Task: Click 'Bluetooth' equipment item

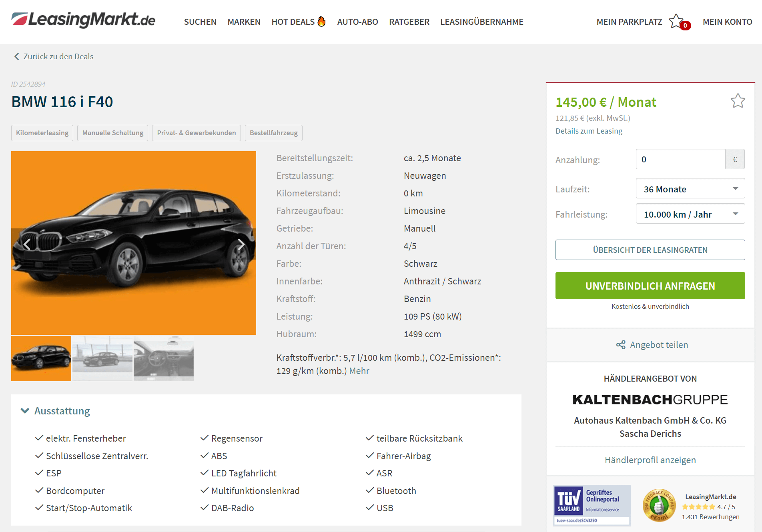Action: click(x=396, y=491)
